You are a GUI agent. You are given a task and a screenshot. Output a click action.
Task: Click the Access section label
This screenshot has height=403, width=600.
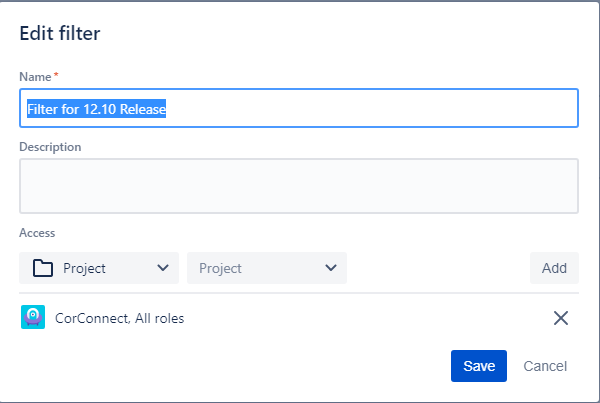tap(37, 233)
